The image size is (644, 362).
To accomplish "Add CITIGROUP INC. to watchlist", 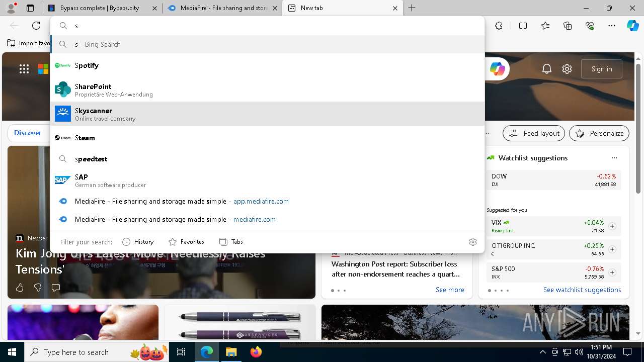I will tap(612, 249).
